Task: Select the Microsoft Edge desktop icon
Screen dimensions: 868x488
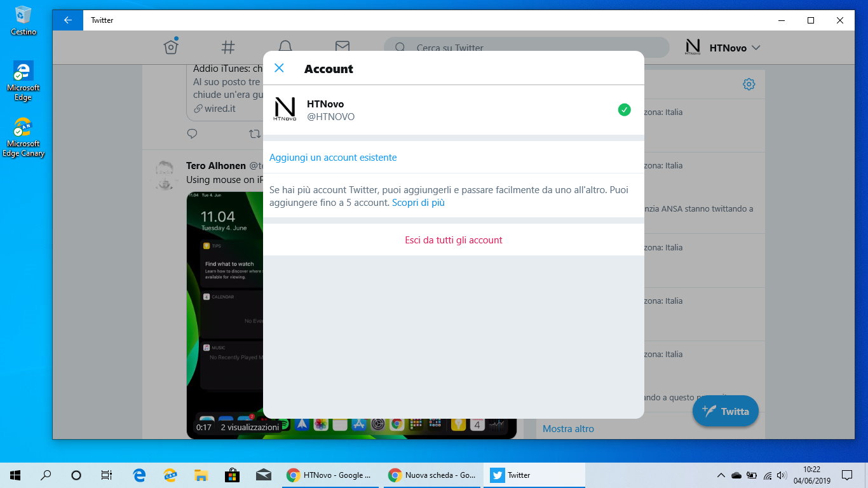Action: (24, 81)
